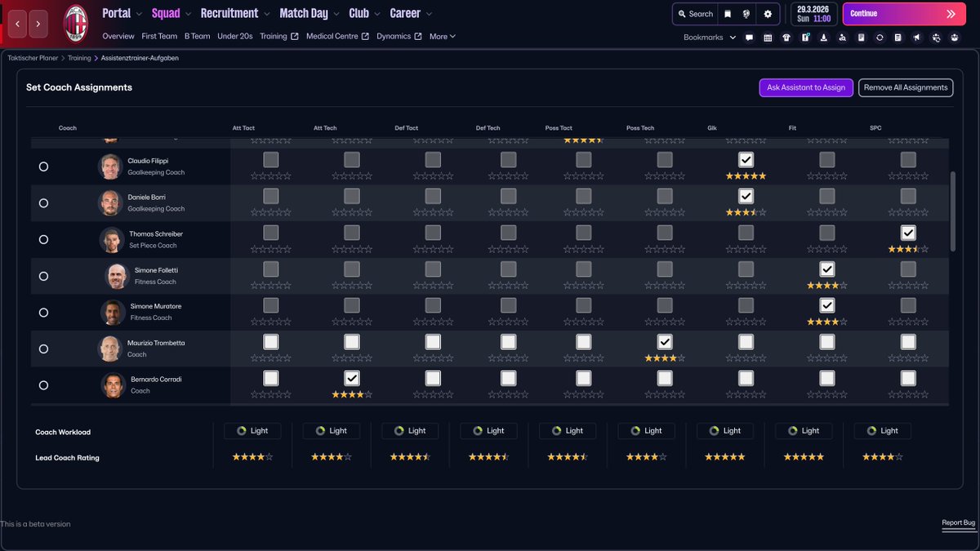The width and height of the screenshot is (980, 551).
Task: Select Bernardo Corradi's radio button
Action: click(43, 384)
